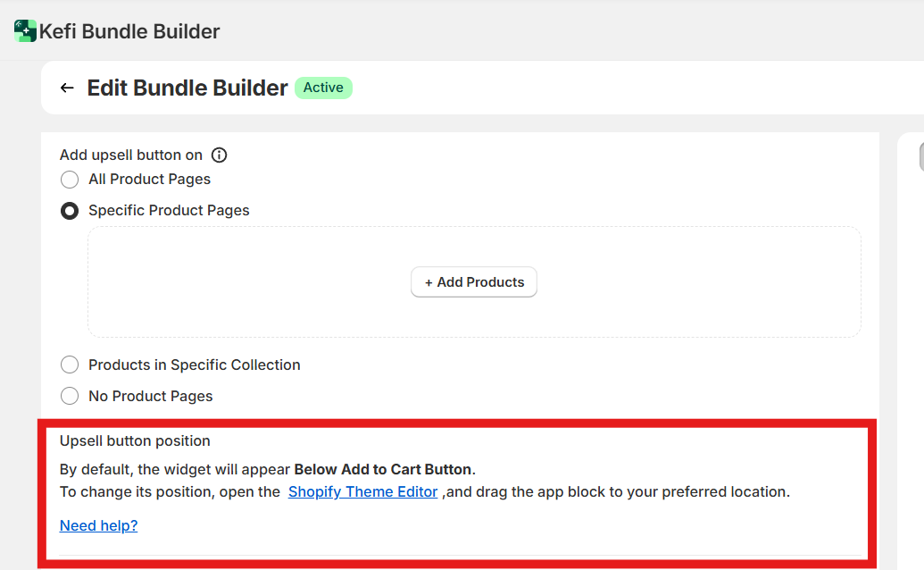Click the 'By default, the widget will appear' text
The width and height of the screenshot is (924, 570).
[175, 469]
